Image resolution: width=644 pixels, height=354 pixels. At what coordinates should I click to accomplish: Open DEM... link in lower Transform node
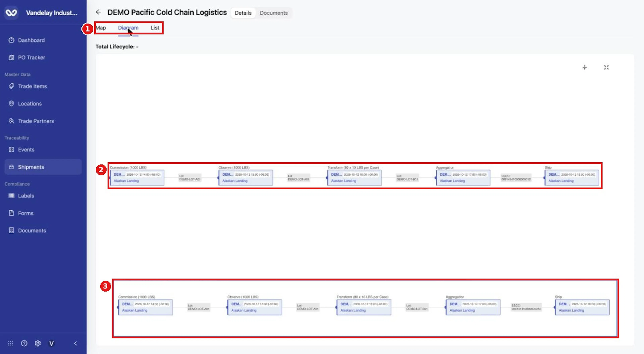(346, 304)
